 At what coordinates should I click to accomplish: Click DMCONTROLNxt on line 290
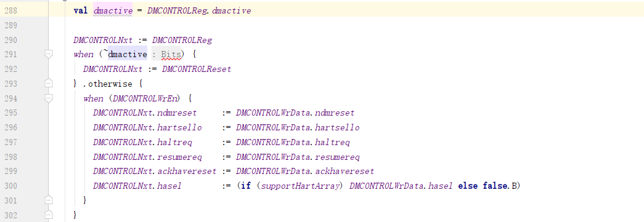pos(103,40)
